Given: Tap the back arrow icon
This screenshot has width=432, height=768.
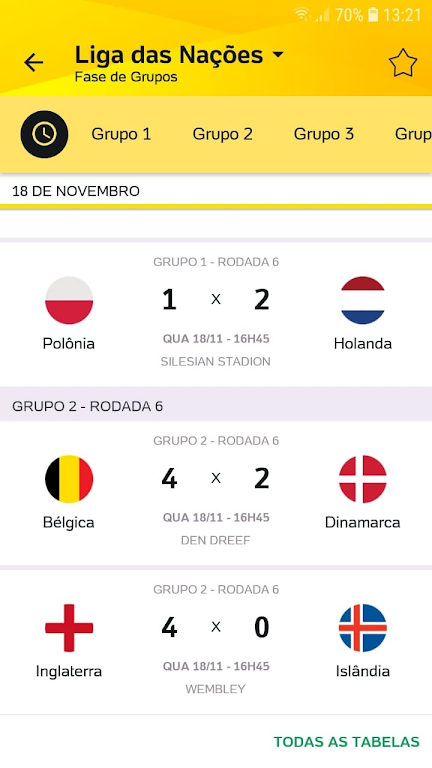Looking at the screenshot, I should 33,63.
